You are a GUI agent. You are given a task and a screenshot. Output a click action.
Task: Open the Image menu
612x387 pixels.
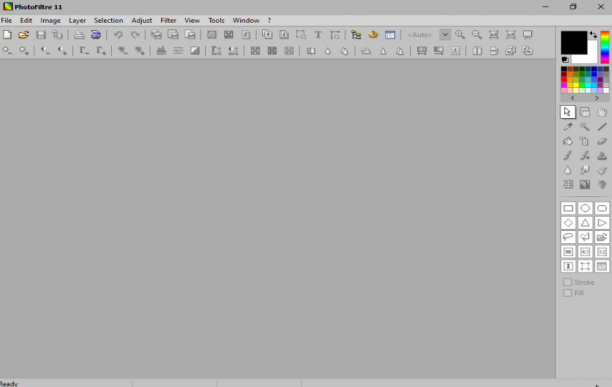coord(50,20)
